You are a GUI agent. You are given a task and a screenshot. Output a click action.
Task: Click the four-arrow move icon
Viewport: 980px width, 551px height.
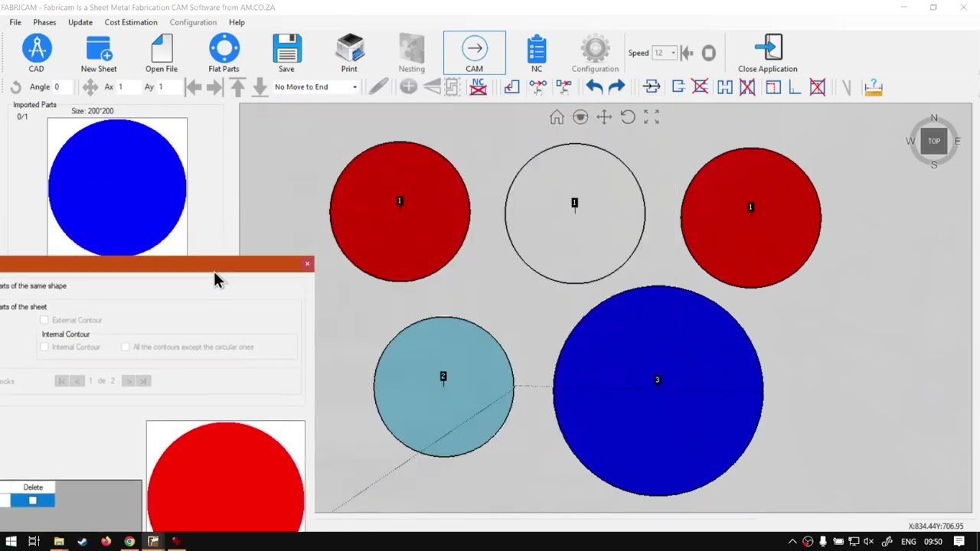click(x=90, y=87)
